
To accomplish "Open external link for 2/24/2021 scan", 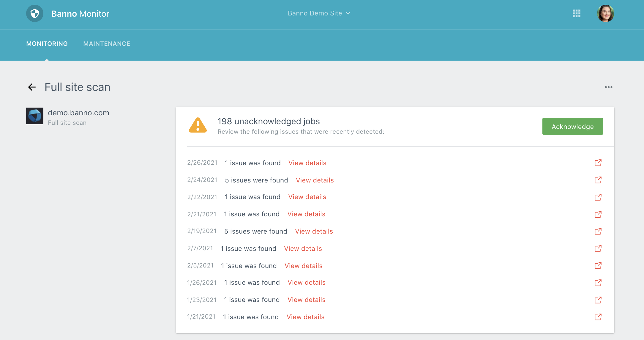I will click(x=598, y=180).
